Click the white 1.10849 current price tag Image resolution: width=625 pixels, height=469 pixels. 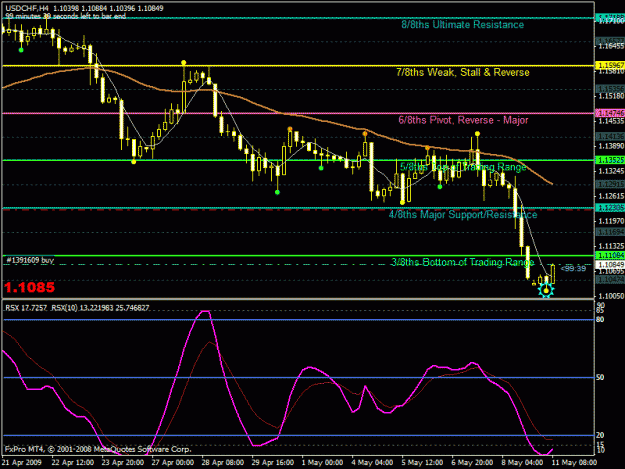610,265
